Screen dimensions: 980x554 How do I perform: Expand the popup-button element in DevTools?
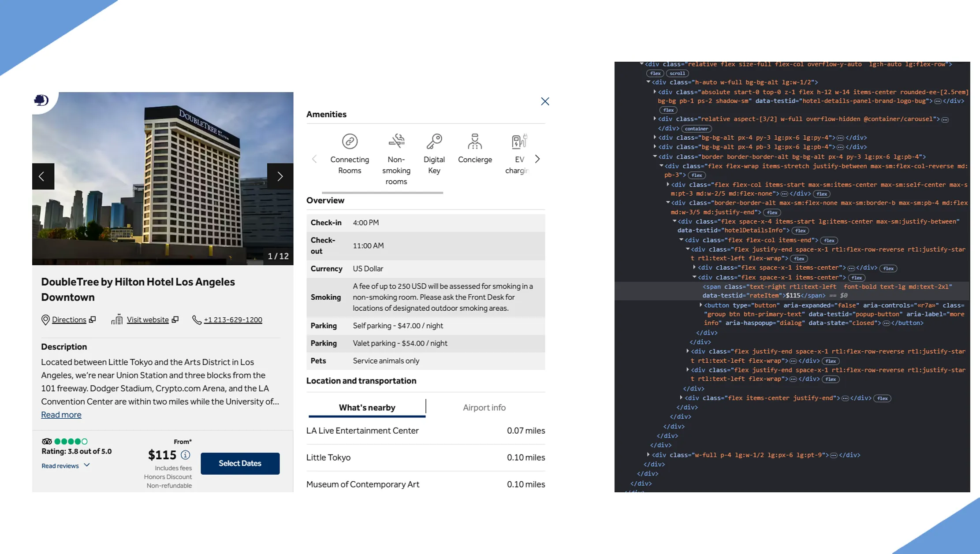point(701,305)
